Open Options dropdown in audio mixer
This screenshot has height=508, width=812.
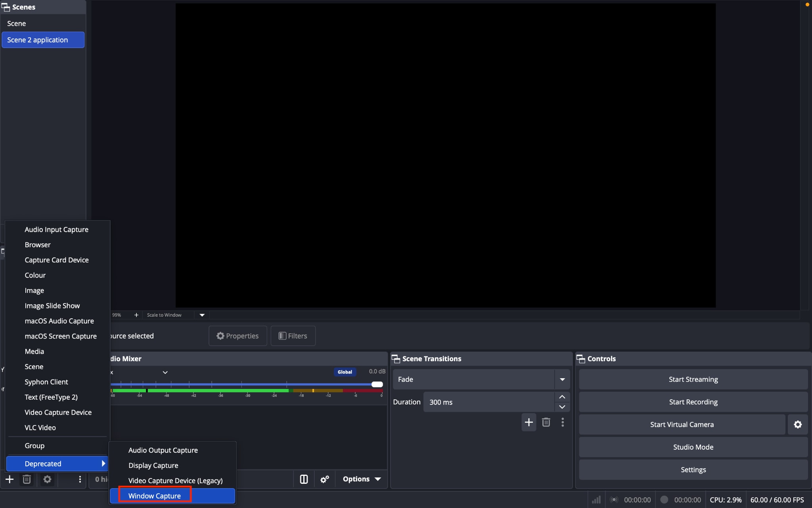[362, 479]
